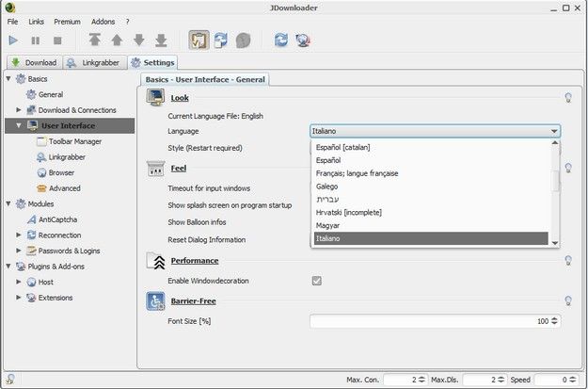
Task: Click the Look section lightbulb hint
Action: pyautogui.click(x=568, y=98)
